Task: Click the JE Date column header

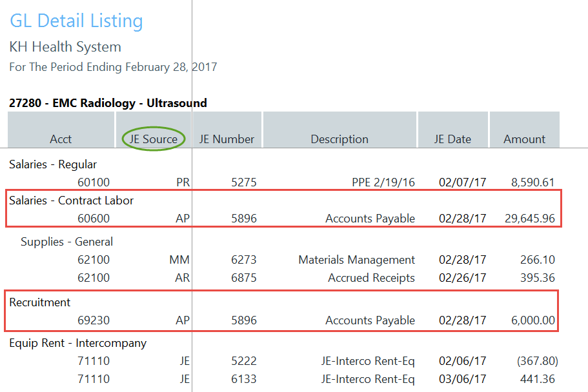Action: click(452, 139)
